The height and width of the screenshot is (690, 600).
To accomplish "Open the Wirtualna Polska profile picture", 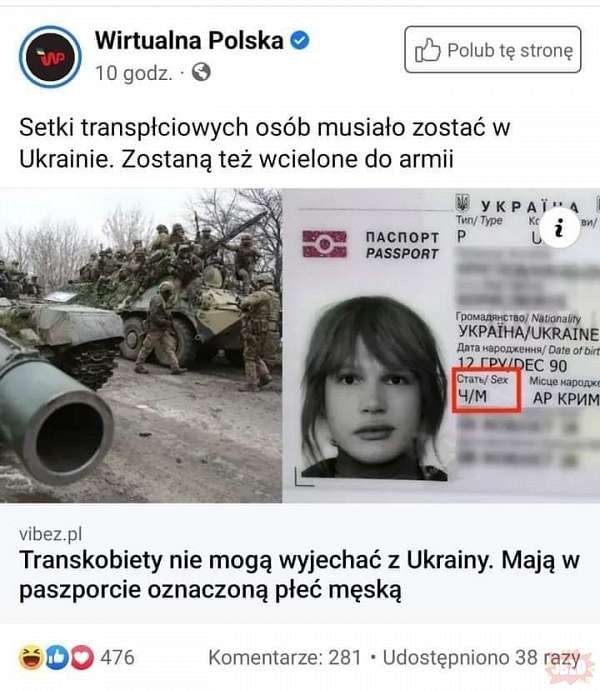I will 50,57.
